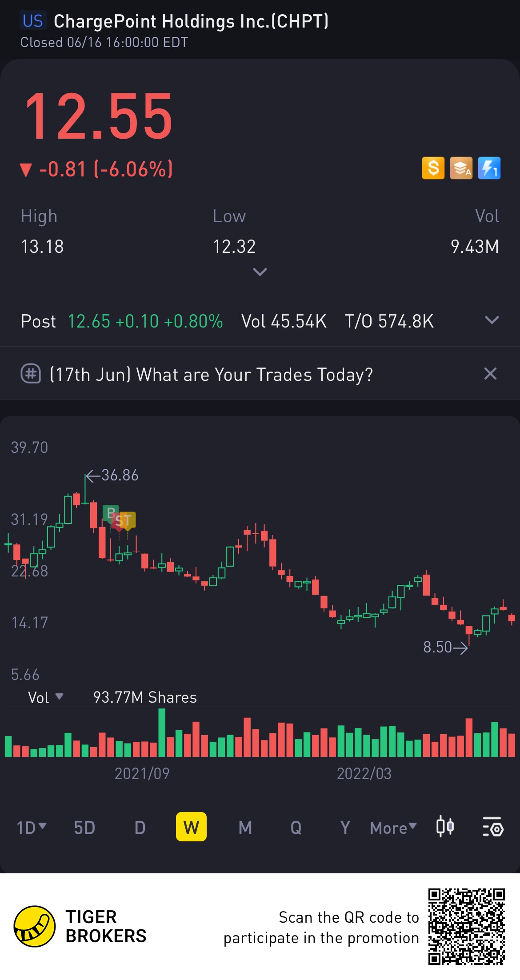Click the orange dollar sign icon
This screenshot has width=520, height=980.
(x=433, y=168)
